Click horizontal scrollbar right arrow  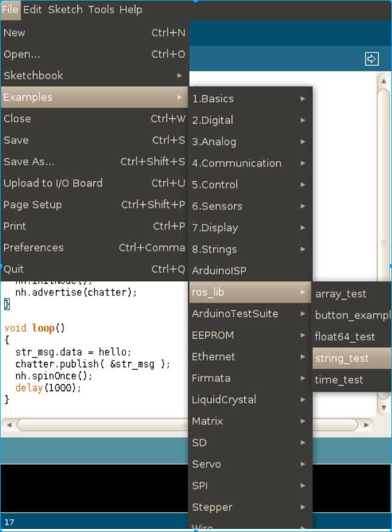(x=366, y=425)
